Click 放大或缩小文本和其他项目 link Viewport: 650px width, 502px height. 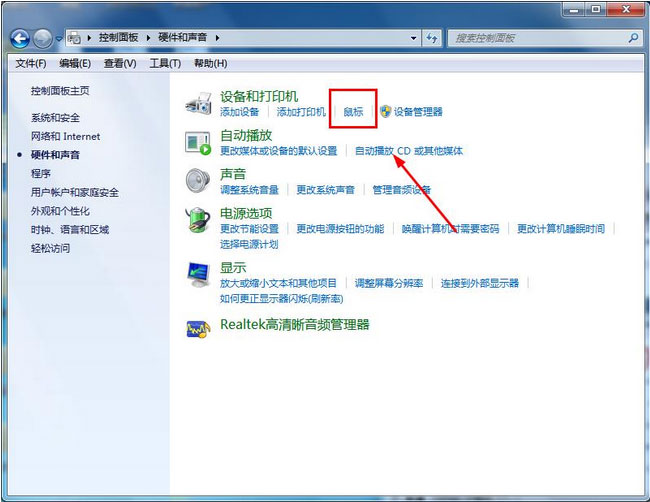[x=279, y=284]
